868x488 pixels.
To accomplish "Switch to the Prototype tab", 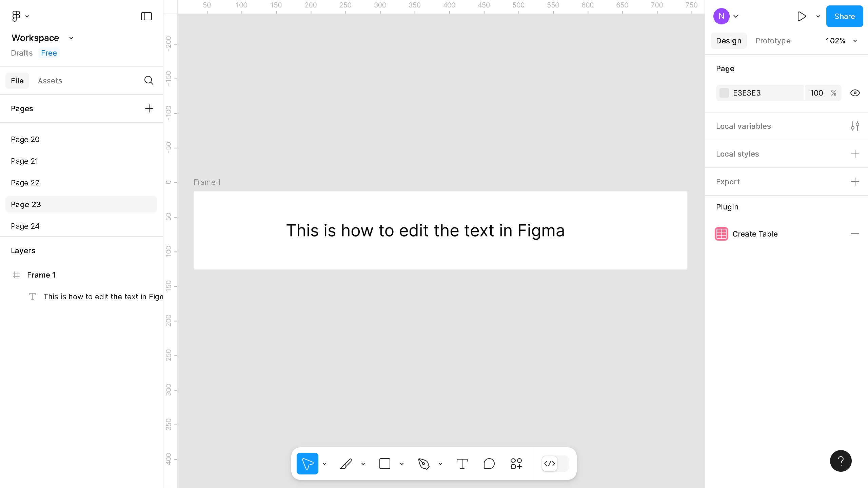I will pos(773,41).
